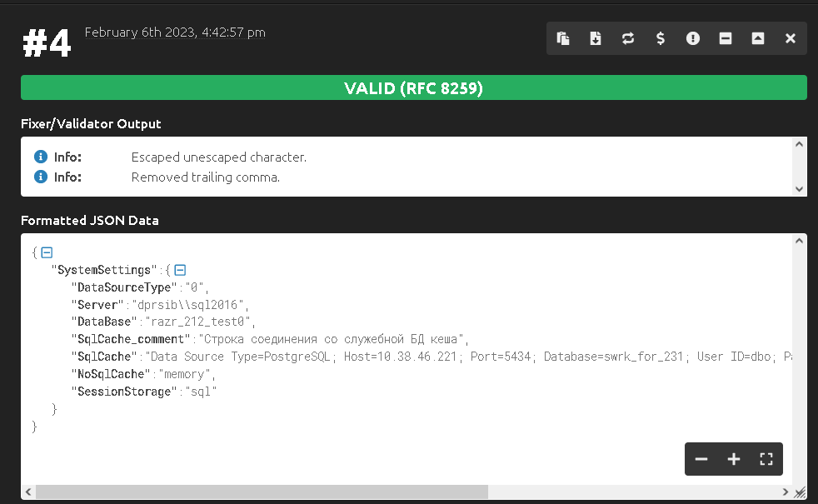818x504 pixels.
Task: Click the refresh/reprocess arrows icon
Action: coord(628,38)
